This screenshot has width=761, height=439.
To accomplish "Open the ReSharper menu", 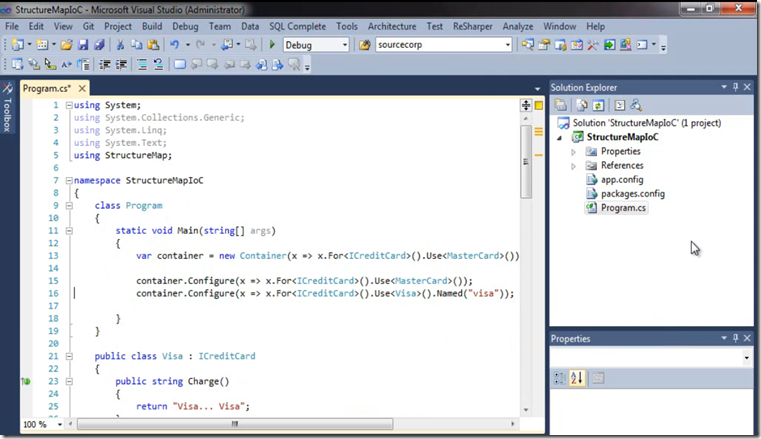I will click(472, 26).
